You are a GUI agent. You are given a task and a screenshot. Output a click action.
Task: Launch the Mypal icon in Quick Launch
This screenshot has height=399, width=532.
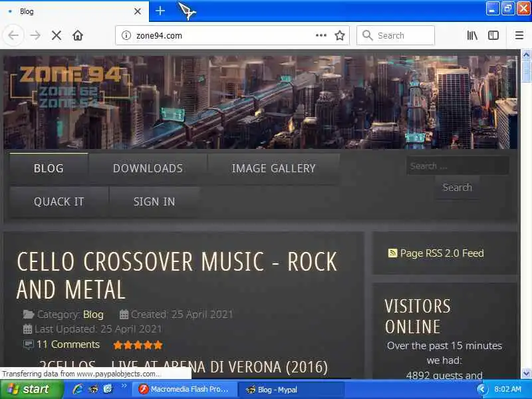click(x=93, y=389)
